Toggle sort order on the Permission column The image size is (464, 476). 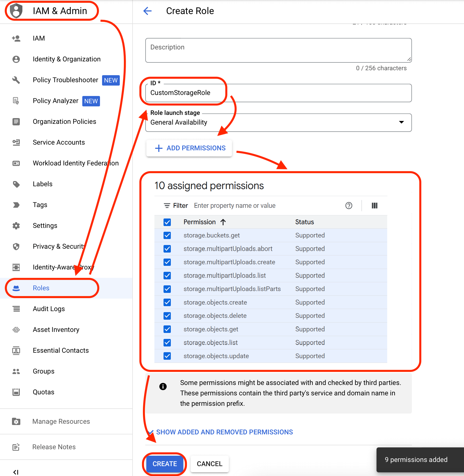pos(223,222)
